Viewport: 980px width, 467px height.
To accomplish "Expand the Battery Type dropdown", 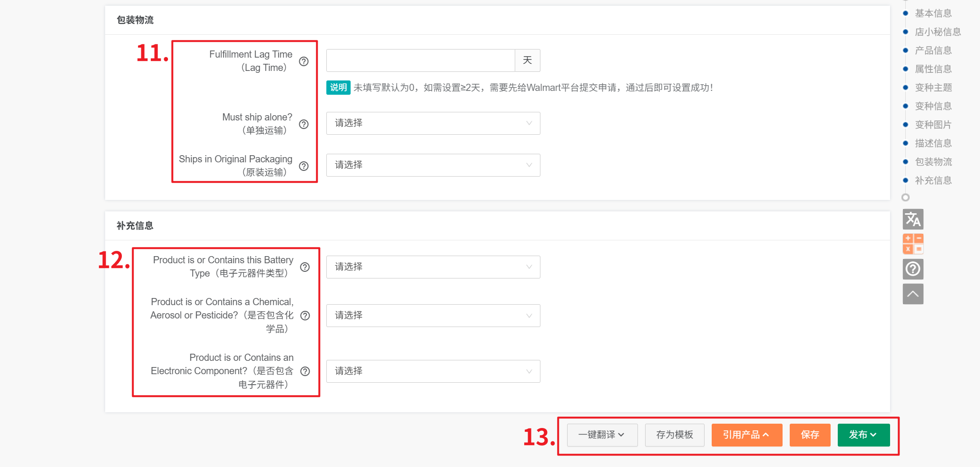I will click(x=433, y=267).
